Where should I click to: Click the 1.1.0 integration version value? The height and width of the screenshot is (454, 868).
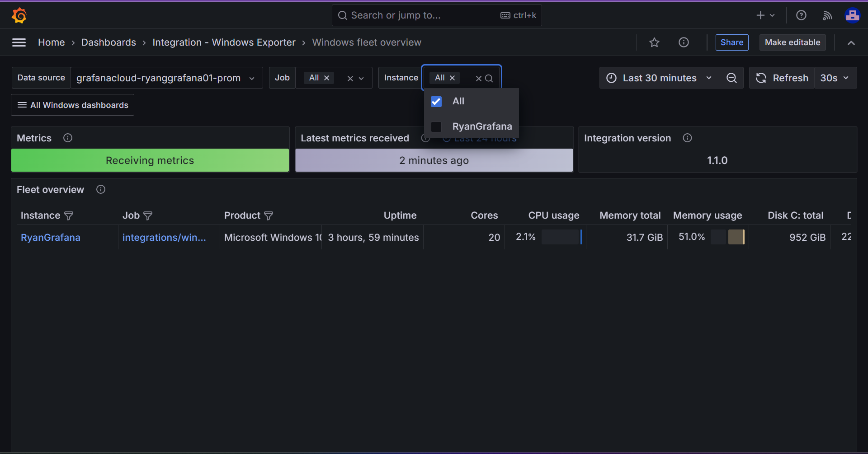pyautogui.click(x=717, y=160)
